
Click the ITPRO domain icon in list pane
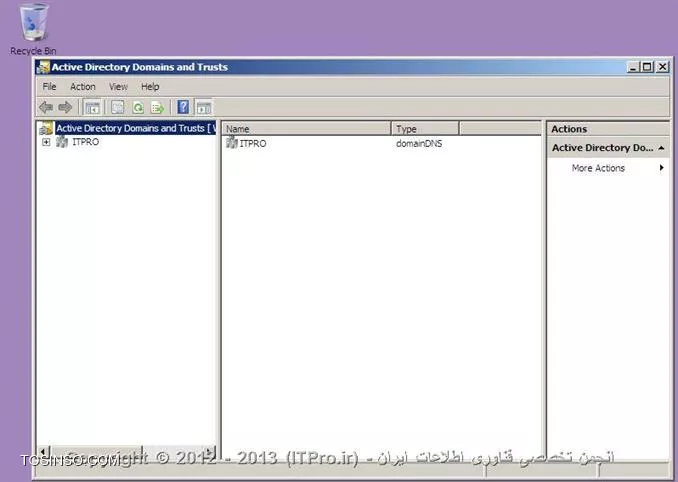231,142
